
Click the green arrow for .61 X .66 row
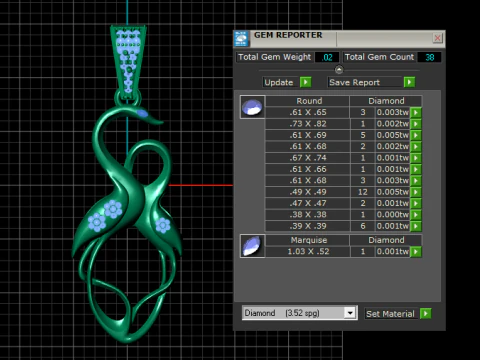pos(416,169)
